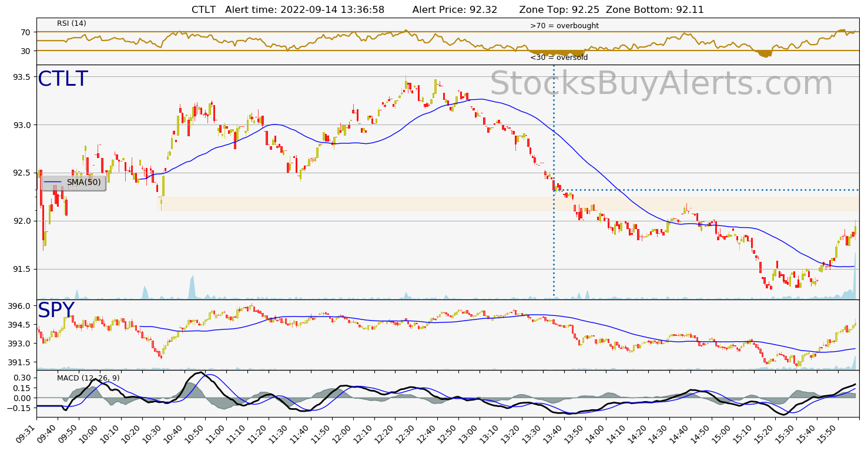Click the 93.5 price axis label

click(22, 77)
